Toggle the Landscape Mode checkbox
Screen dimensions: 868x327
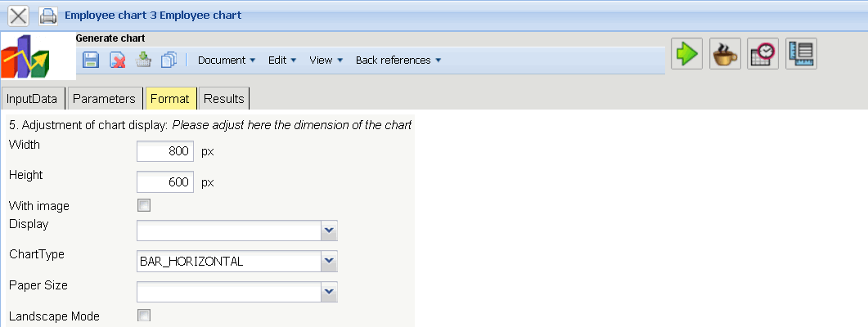pos(144,316)
